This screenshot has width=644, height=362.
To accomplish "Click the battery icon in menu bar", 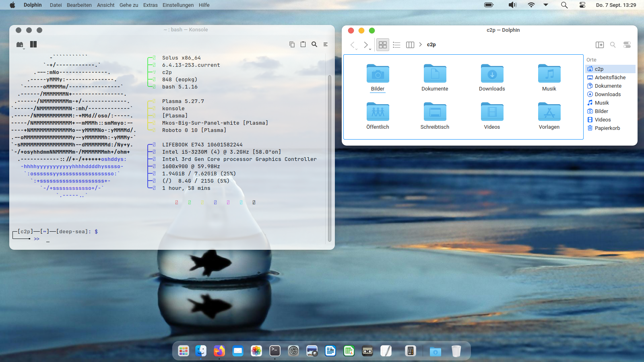I will 489,5.
